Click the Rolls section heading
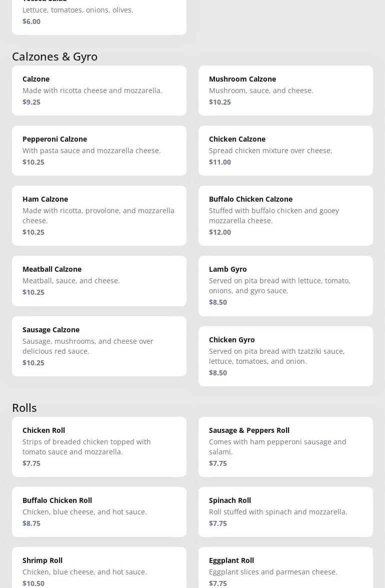 click(24, 408)
